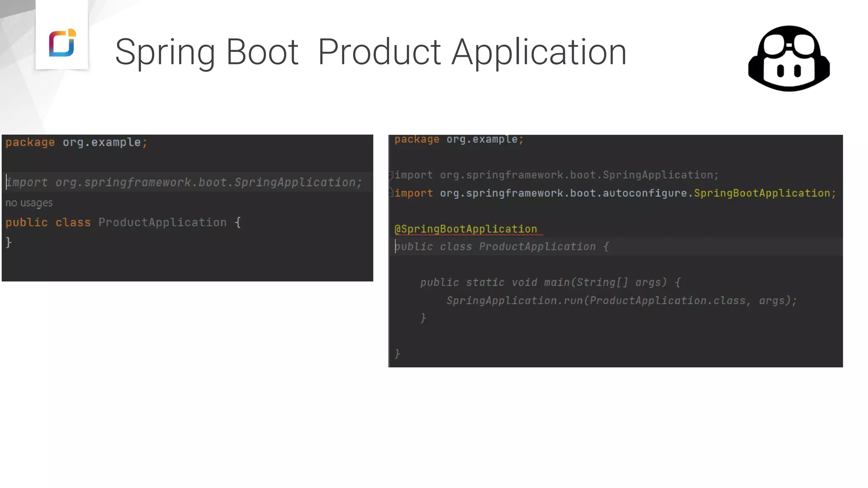The height and width of the screenshot is (488, 868).
Task: Place cursor on left editor's package line
Action: tap(76, 142)
